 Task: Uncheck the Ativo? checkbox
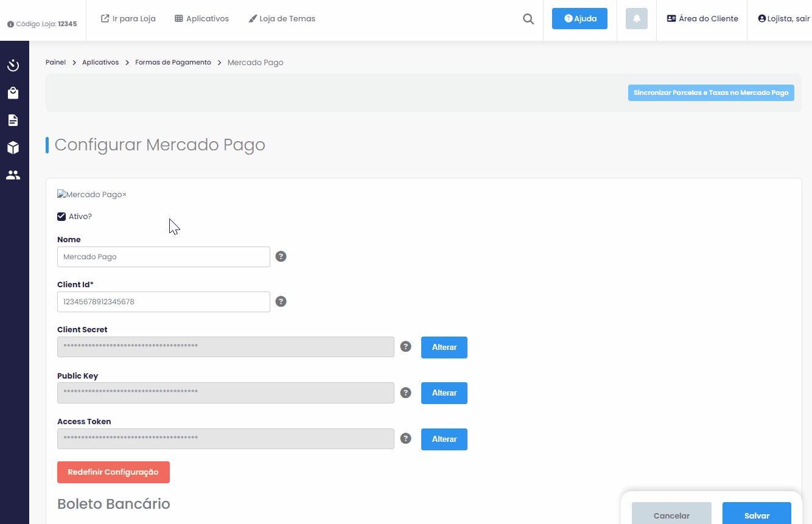[61, 217]
